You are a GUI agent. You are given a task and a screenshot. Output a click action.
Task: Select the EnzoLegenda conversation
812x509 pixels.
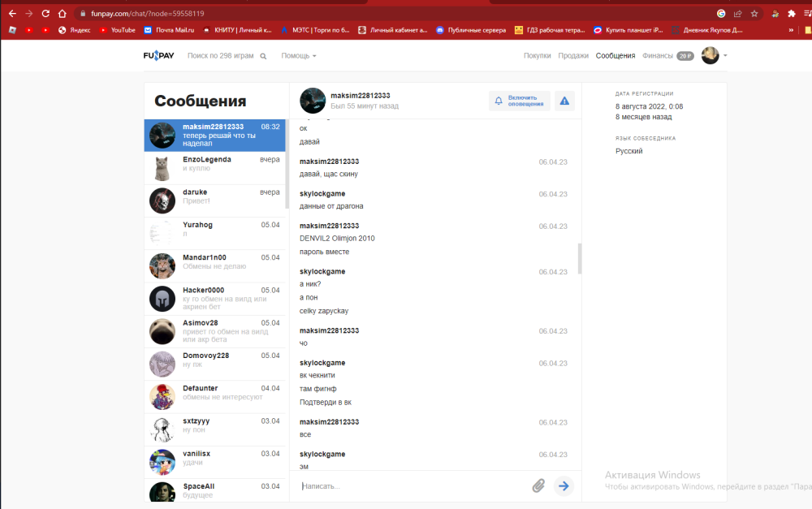coord(214,168)
